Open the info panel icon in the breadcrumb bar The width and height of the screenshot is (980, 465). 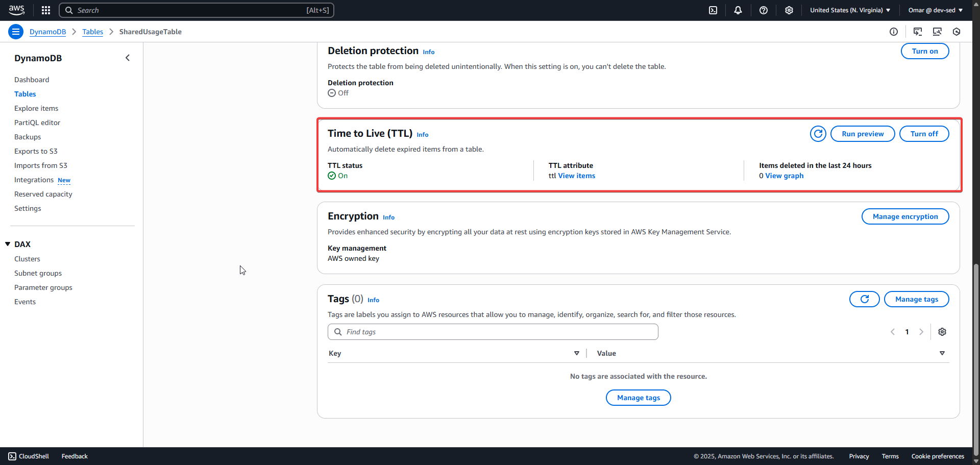pos(894,32)
